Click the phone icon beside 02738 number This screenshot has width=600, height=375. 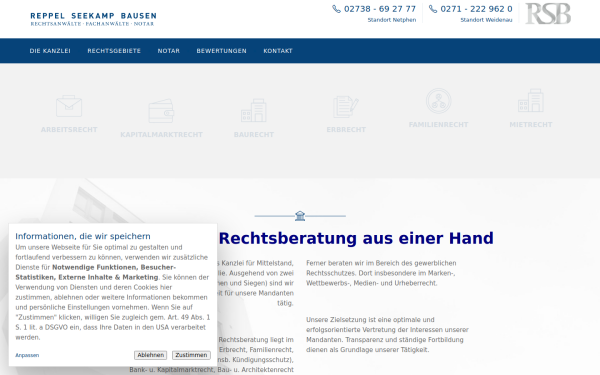pyautogui.click(x=336, y=9)
